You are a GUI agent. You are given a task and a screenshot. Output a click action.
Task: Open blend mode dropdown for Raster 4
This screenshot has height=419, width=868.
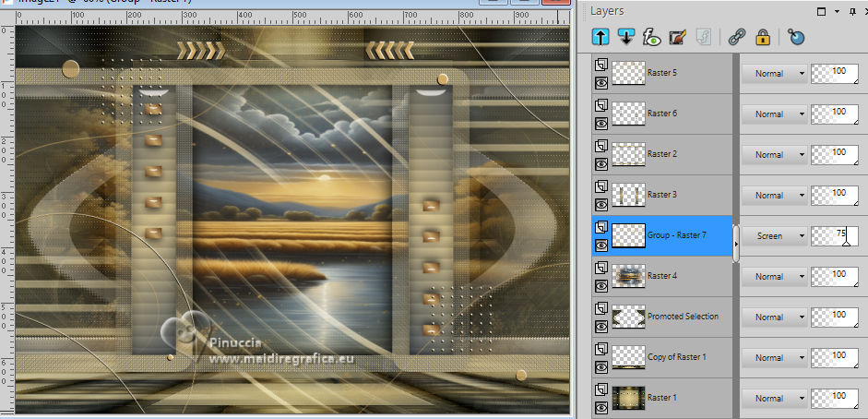[774, 276]
